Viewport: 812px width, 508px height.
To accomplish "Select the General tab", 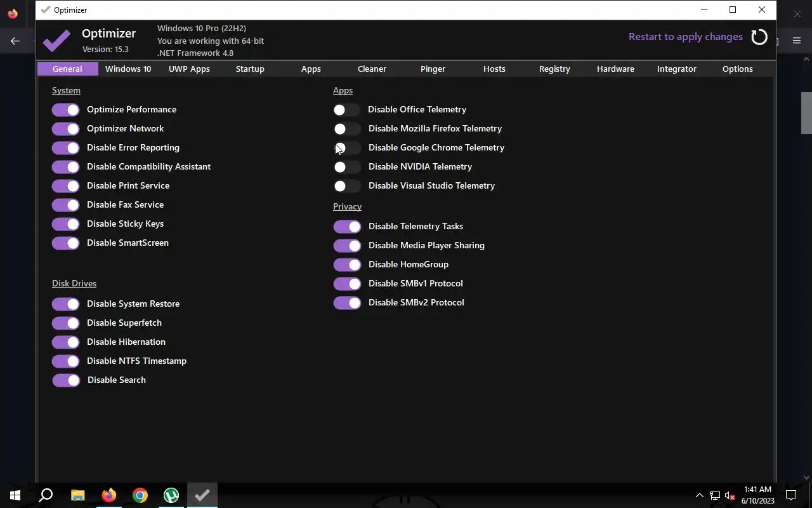I will [67, 69].
